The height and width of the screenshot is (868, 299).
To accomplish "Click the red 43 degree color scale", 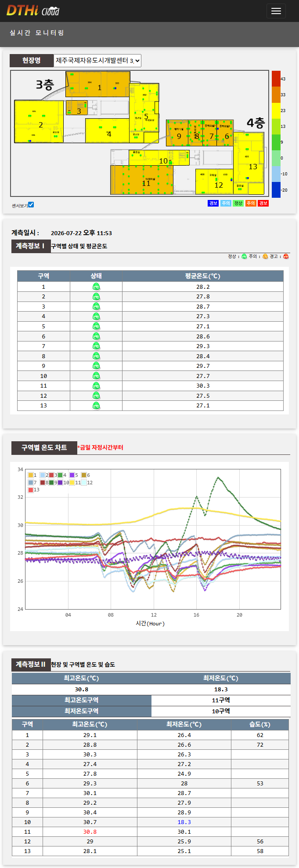I will [x=276, y=79].
